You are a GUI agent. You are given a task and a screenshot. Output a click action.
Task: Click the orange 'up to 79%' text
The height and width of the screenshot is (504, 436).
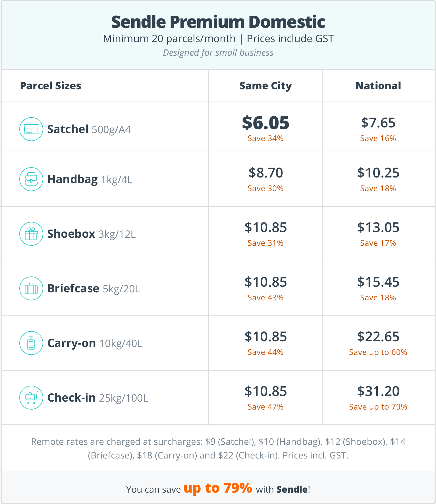(x=218, y=488)
